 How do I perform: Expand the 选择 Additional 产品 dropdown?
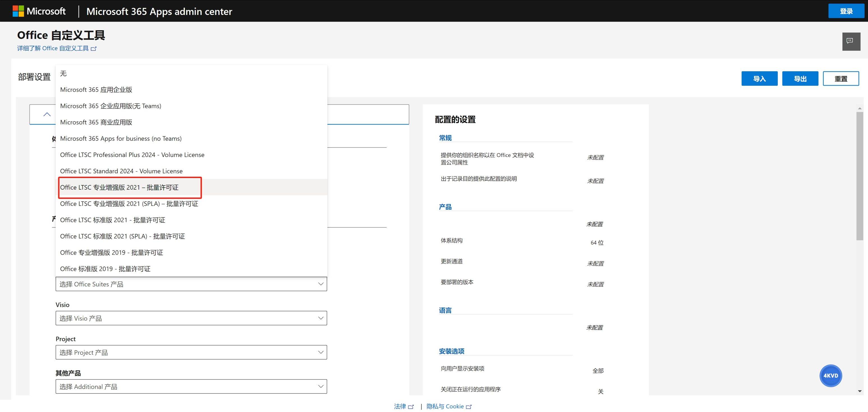[x=191, y=387]
